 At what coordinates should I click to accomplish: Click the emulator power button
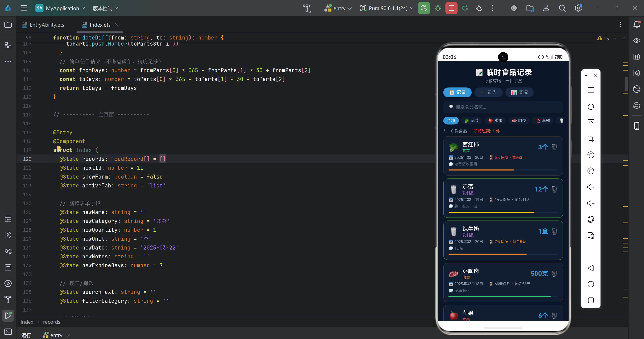click(x=590, y=107)
